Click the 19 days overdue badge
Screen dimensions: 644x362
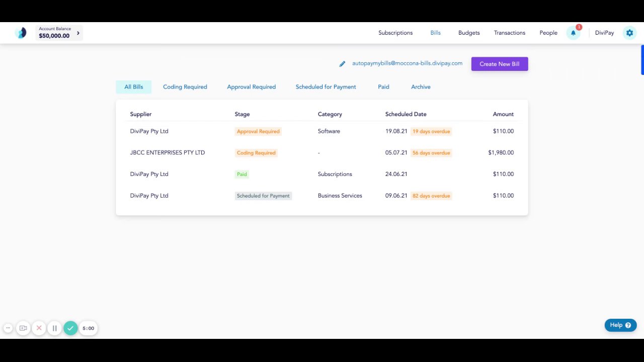point(431,131)
